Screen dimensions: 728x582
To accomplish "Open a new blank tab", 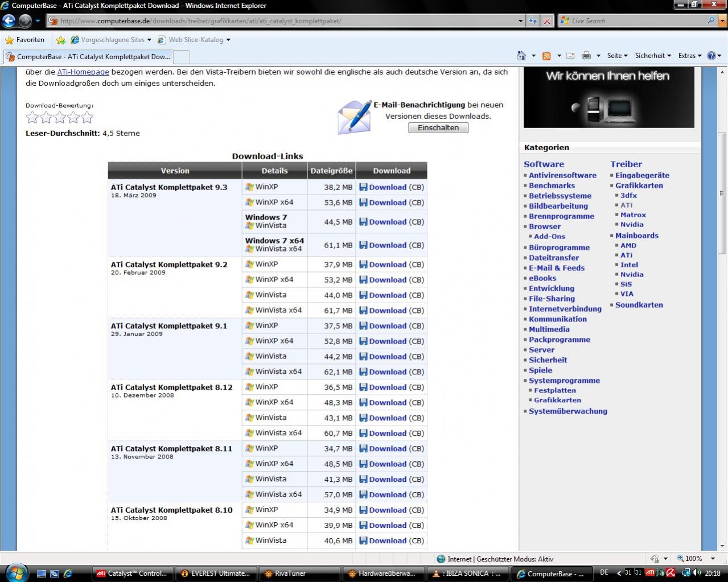I will tap(181, 57).
